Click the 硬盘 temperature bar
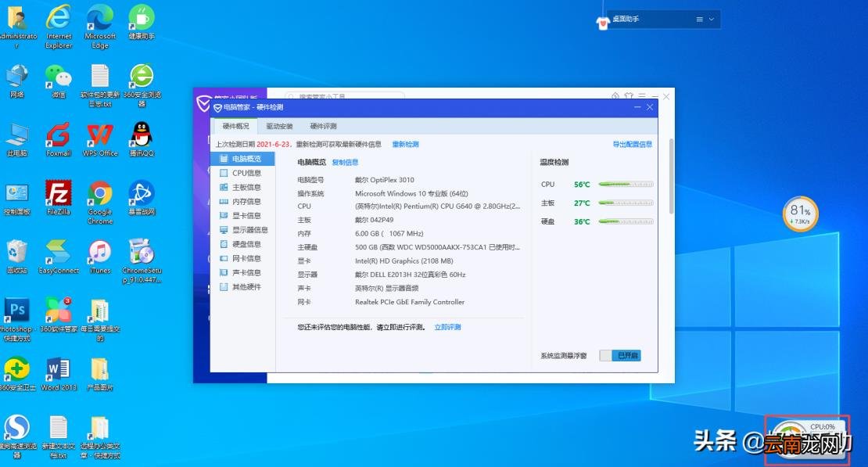The height and width of the screenshot is (467, 868). point(626,221)
